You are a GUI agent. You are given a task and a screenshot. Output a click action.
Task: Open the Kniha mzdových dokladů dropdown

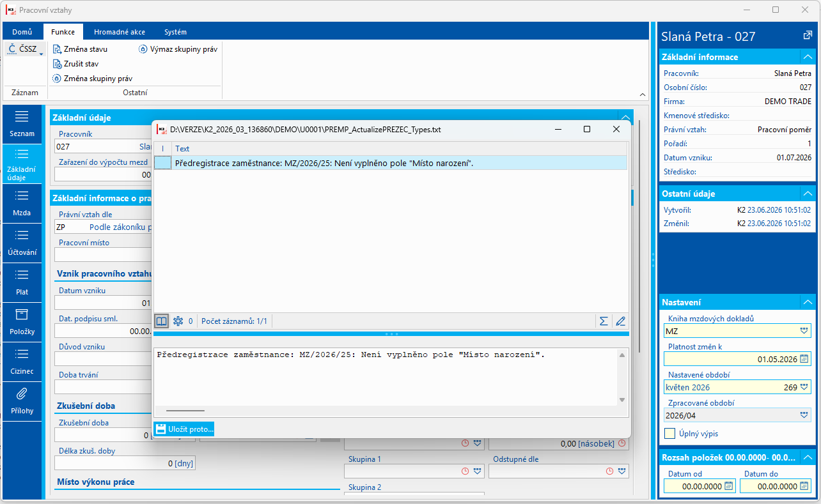804,331
